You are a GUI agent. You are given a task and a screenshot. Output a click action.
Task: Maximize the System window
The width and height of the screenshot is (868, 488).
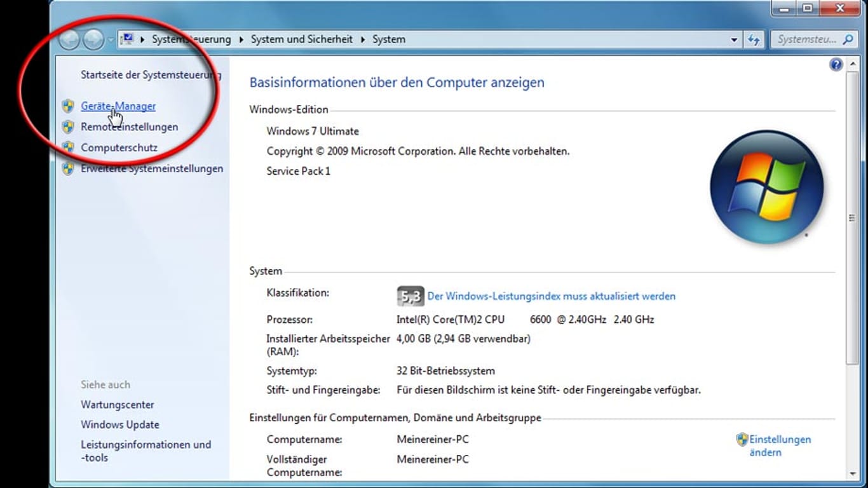tap(808, 8)
